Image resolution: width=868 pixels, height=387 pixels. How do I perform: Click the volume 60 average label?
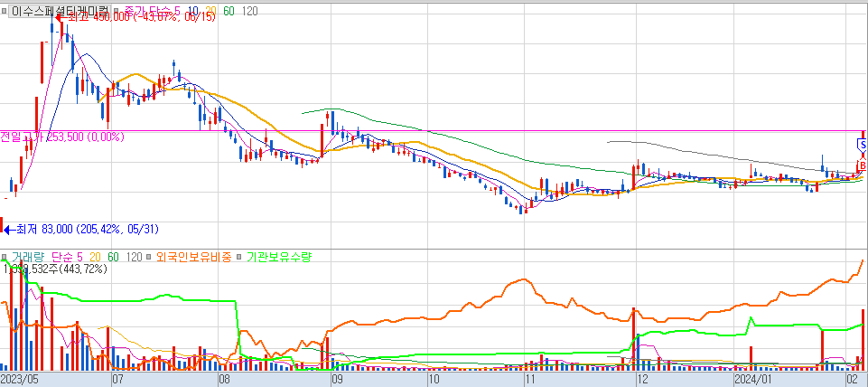tap(113, 257)
